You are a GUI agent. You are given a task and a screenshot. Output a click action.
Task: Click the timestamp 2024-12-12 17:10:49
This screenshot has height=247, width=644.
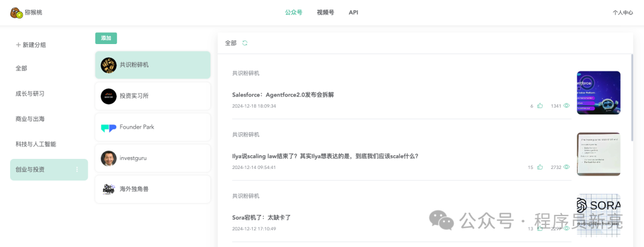(x=254, y=229)
